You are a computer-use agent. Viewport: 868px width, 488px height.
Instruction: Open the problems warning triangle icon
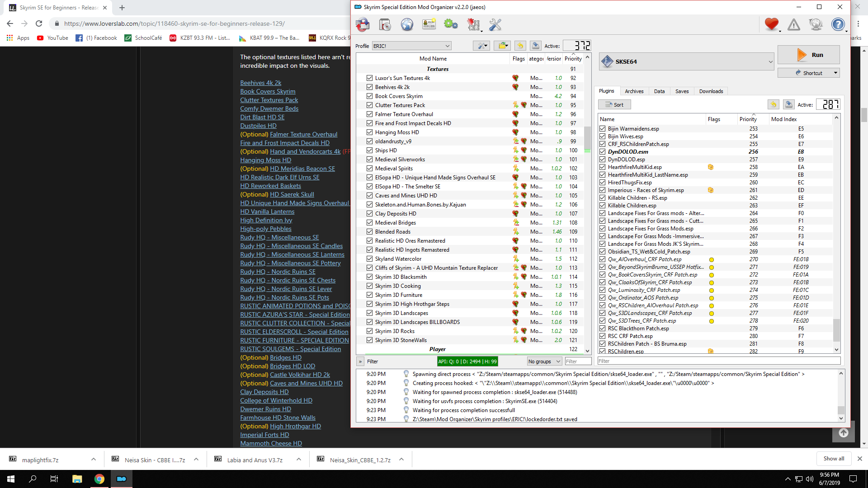794,24
